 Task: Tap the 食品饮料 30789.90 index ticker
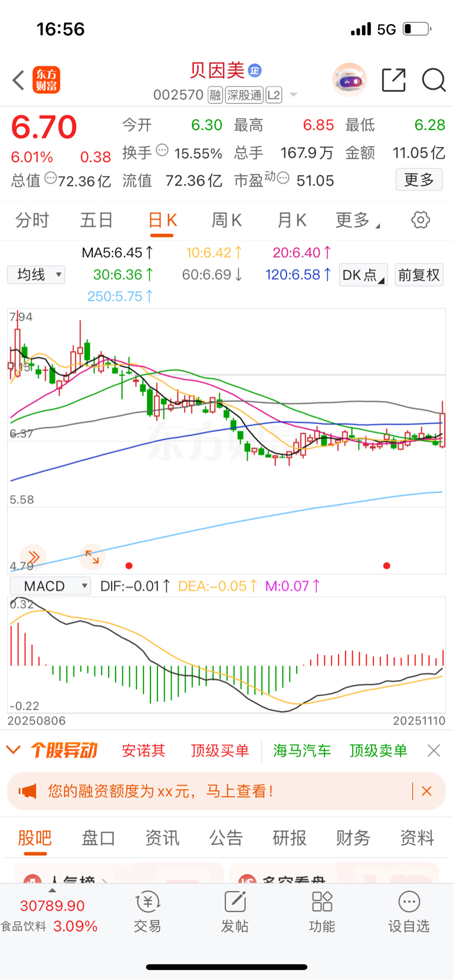tap(50, 916)
